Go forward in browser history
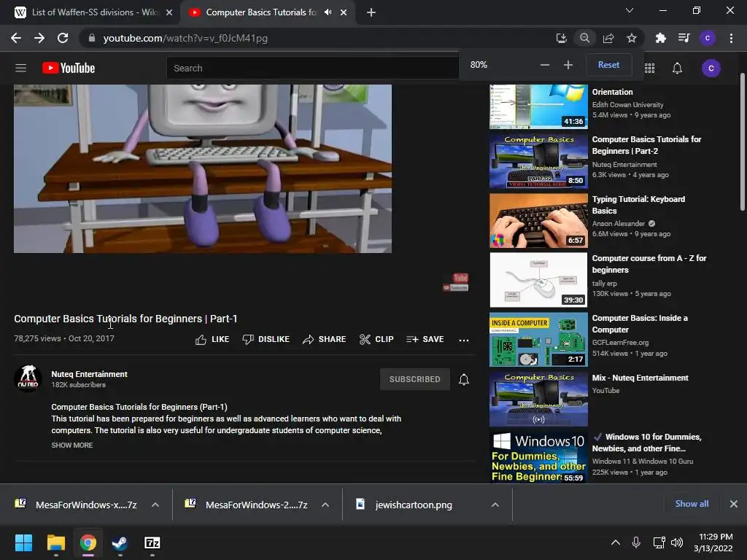 (x=39, y=38)
